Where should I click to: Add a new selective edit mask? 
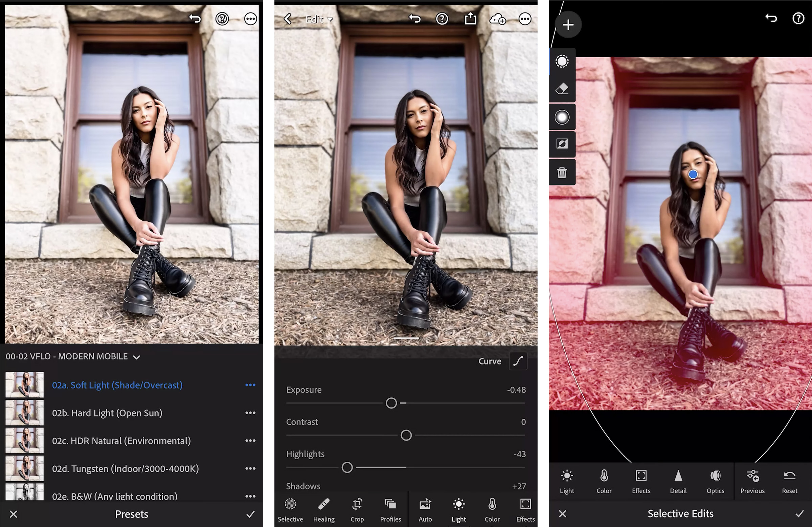click(568, 25)
